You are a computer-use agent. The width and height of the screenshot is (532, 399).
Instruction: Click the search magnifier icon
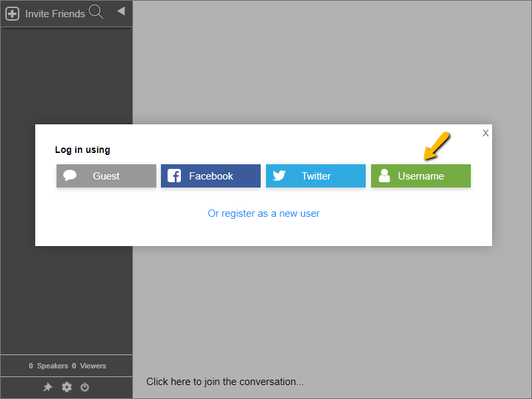[96, 12]
